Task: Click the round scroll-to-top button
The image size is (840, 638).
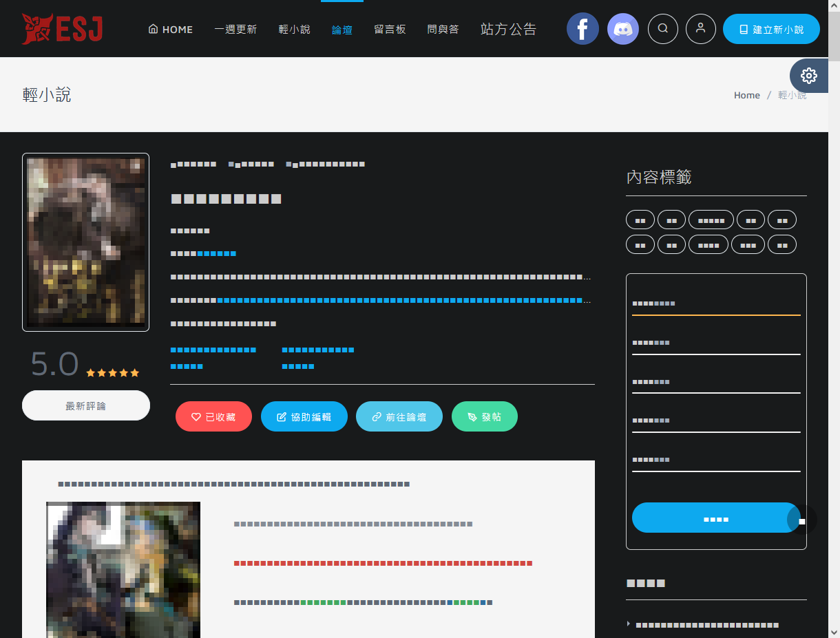Action: pos(802,520)
